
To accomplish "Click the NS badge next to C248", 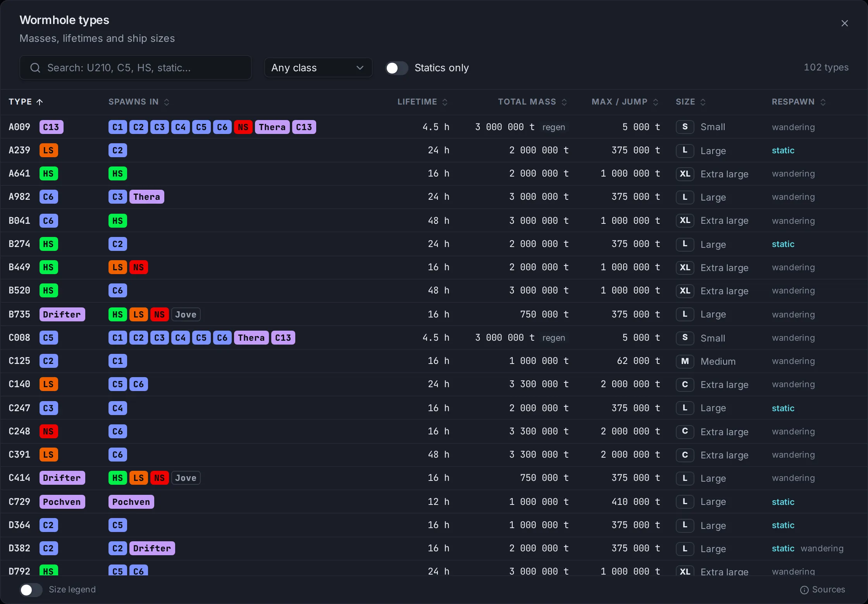I will pyautogui.click(x=48, y=431).
